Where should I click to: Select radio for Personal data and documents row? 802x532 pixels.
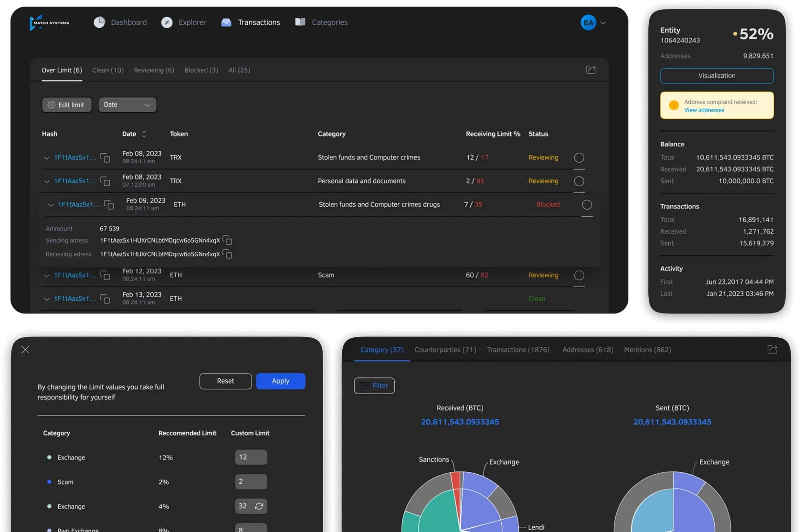point(579,181)
